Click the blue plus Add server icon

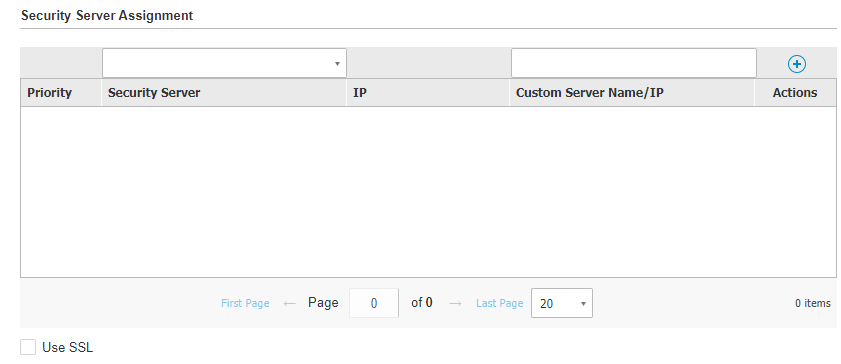pyautogui.click(x=796, y=64)
